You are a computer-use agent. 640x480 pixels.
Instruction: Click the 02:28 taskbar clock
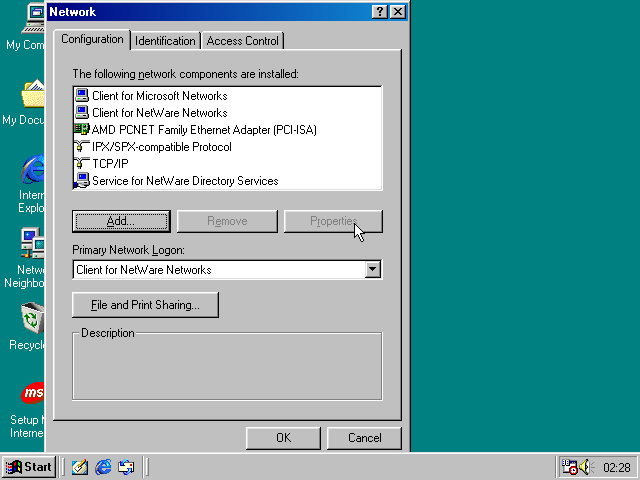[x=617, y=467]
